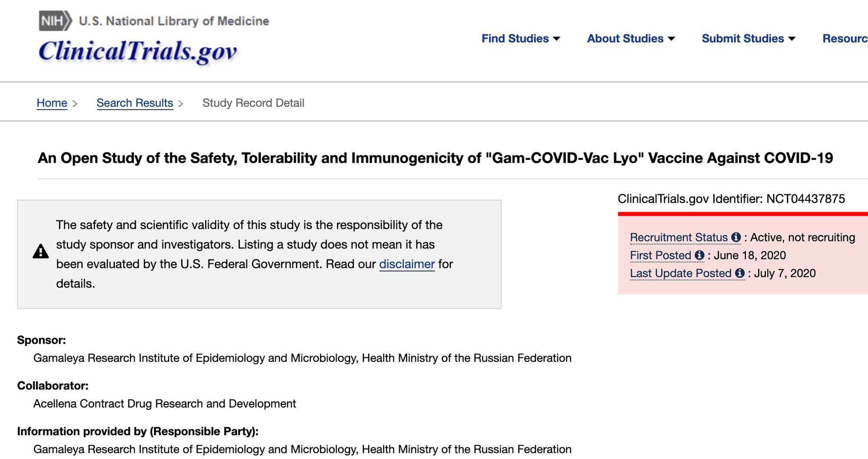Click the warning triangle icon
Screen dimensions: 868x459
point(41,251)
